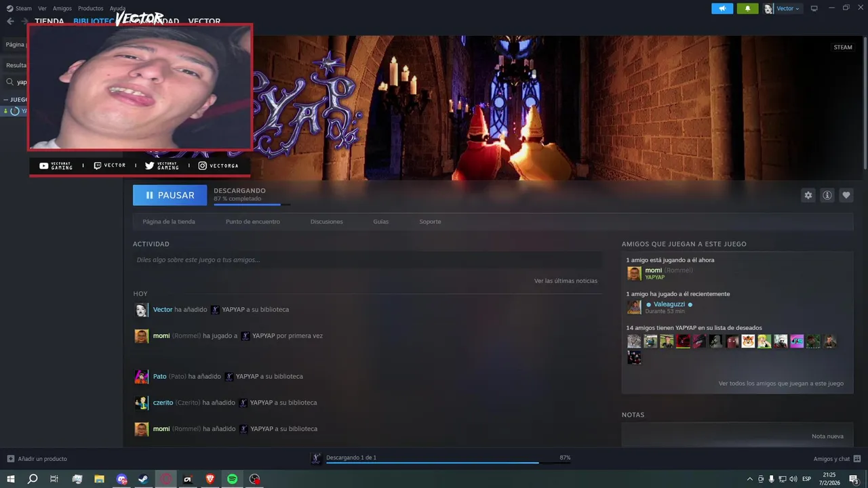Open File Explorer from taskbar

(99, 479)
